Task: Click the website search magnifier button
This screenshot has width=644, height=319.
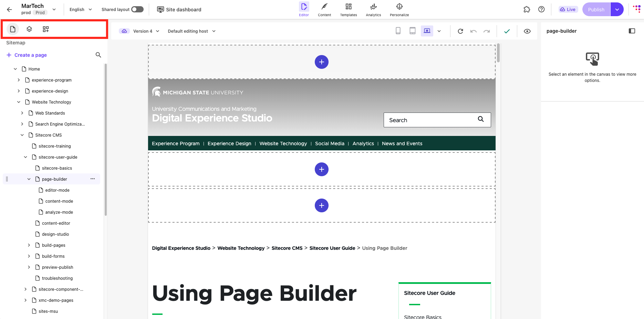Action: coord(481,119)
